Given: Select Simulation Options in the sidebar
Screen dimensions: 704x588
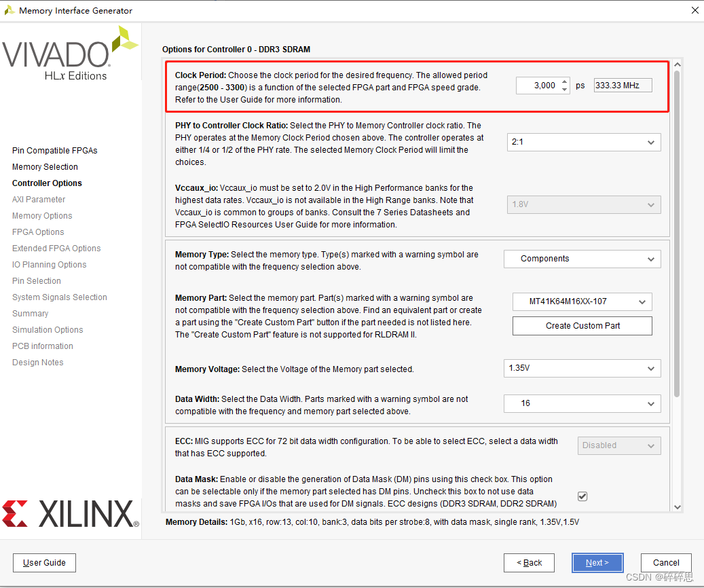Looking at the screenshot, I should [x=47, y=329].
